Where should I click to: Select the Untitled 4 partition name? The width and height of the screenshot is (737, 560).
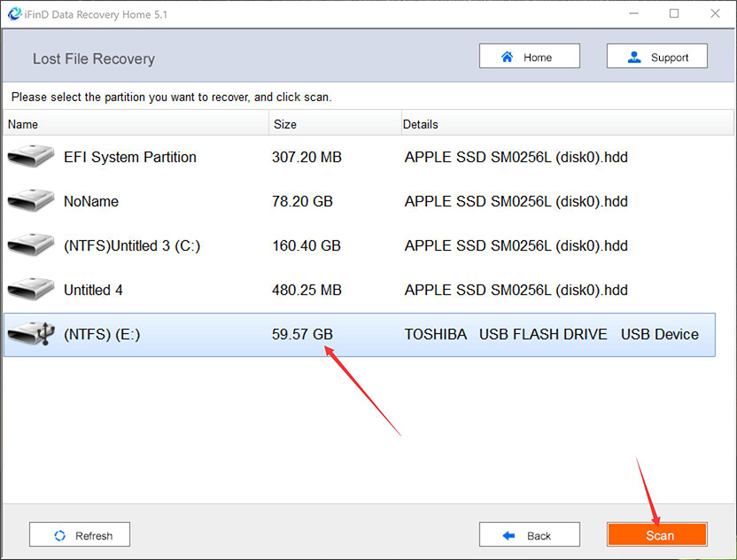click(x=93, y=290)
